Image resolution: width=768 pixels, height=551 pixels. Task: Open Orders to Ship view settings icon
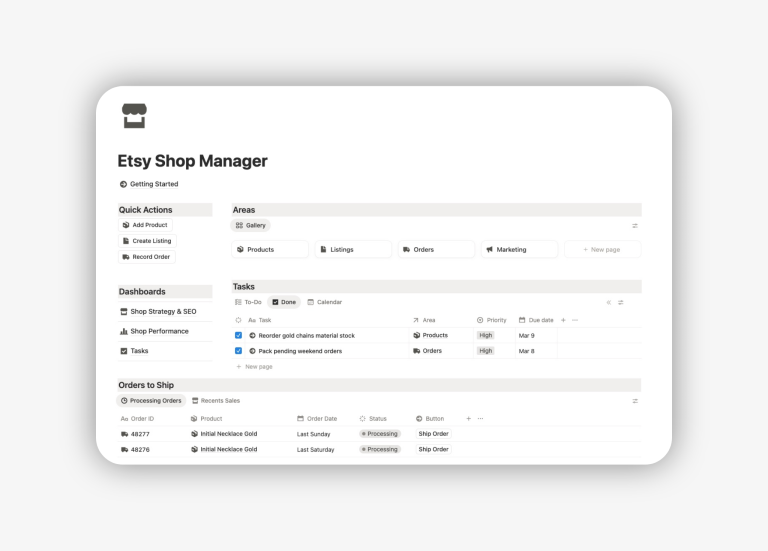(x=635, y=401)
